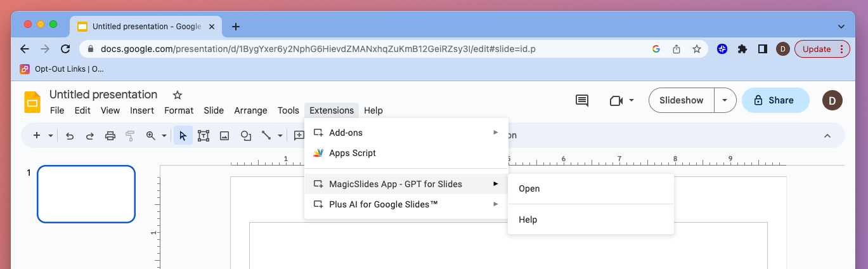
Task: Close the Untitled presentation tab
Action: point(212,27)
